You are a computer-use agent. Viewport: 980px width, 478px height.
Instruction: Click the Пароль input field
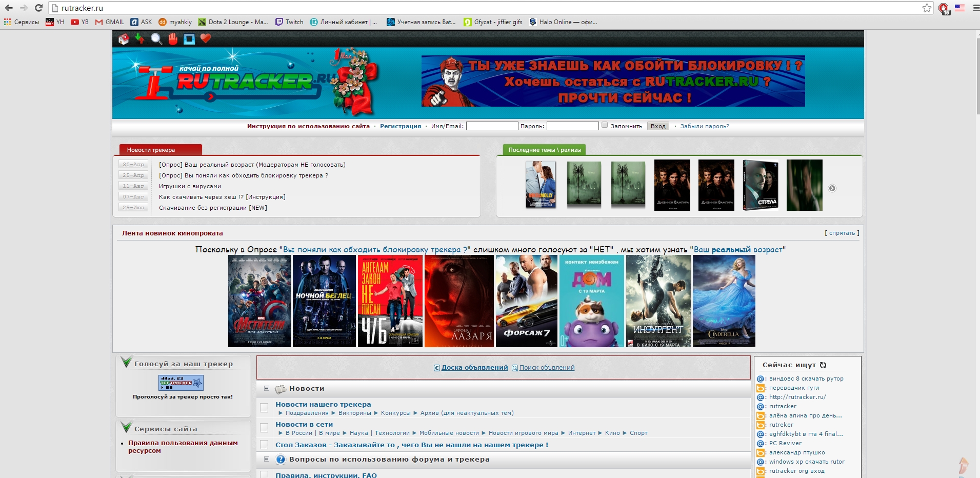coord(572,126)
